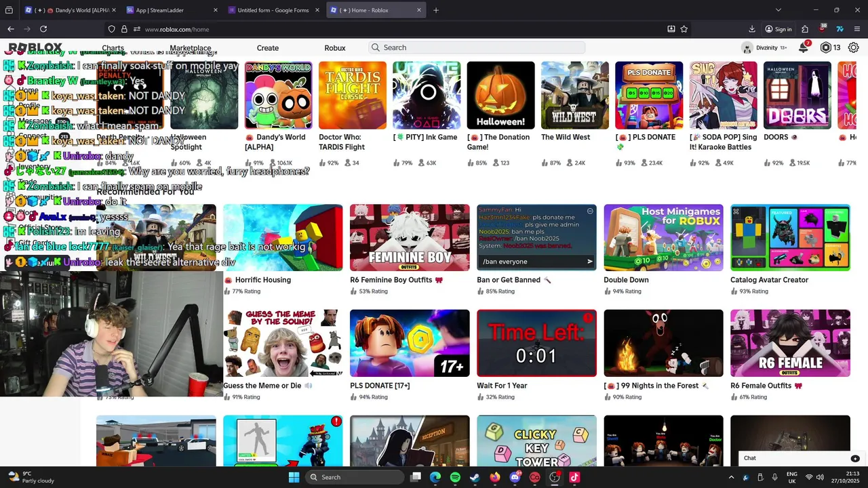The width and height of the screenshot is (868, 488).
Task: Reload the Roblox page
Action: [x=43, y=29]
